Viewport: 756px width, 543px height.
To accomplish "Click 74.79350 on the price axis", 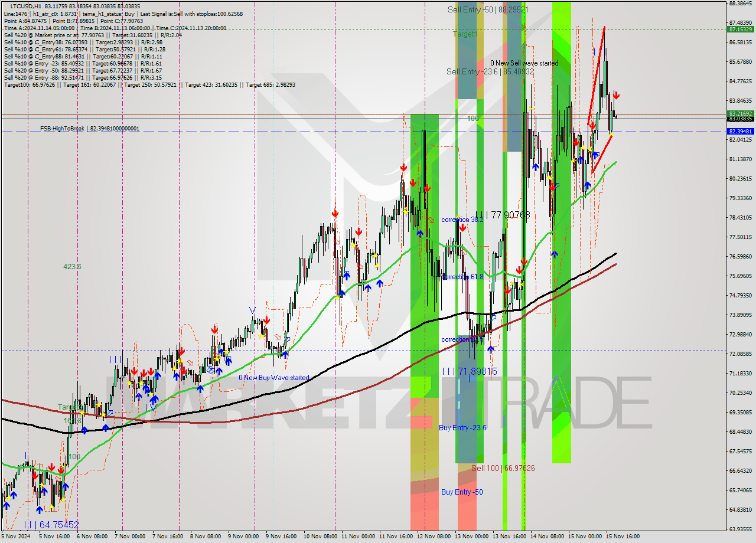I will point(740,296).
